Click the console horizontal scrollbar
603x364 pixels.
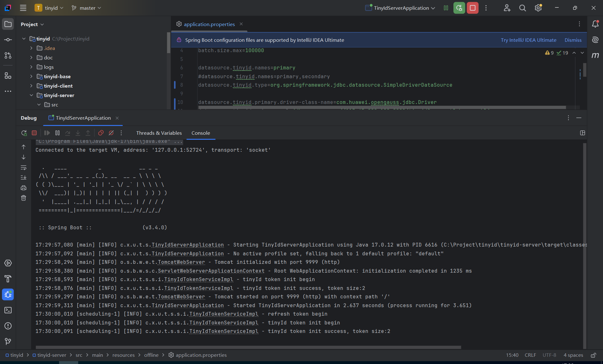pyautogui.click(x=248, y=347)
